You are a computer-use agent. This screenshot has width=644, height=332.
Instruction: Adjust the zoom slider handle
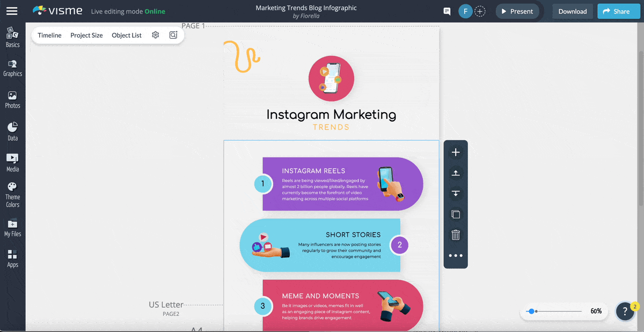point(531,311)
